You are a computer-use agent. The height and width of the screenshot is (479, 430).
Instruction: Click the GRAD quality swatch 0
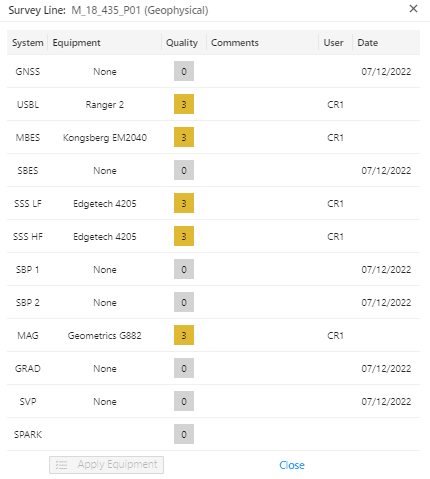(184, 368)
